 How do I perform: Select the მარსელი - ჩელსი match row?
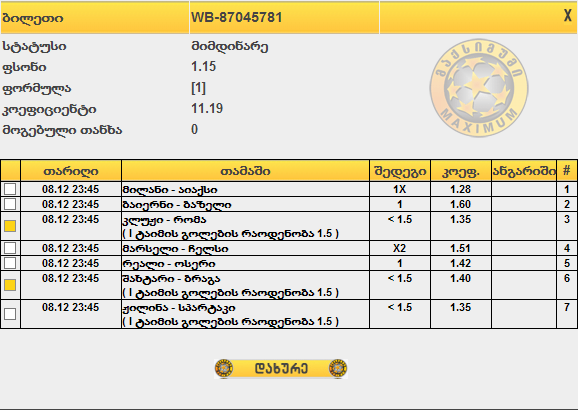[x=289, y=248]
